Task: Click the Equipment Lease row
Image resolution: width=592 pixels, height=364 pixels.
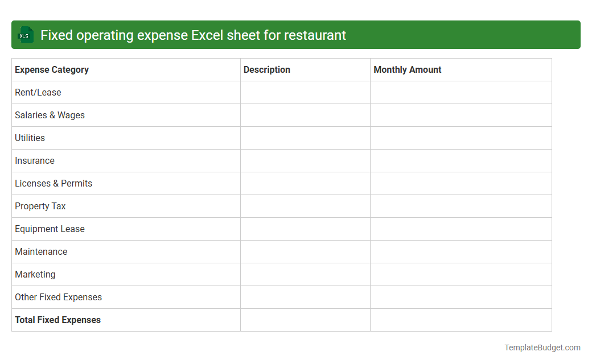Action: (x=50, y=229)
